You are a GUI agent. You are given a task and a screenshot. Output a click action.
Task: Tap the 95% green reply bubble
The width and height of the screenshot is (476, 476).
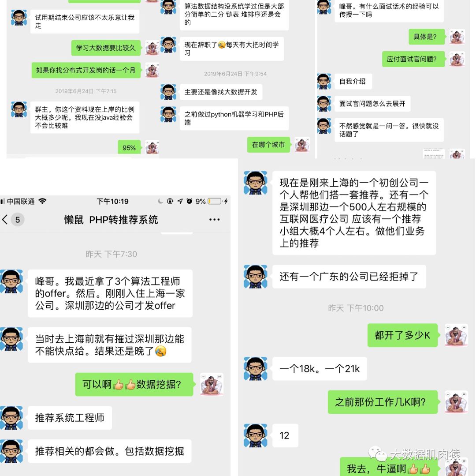[129, 147]
